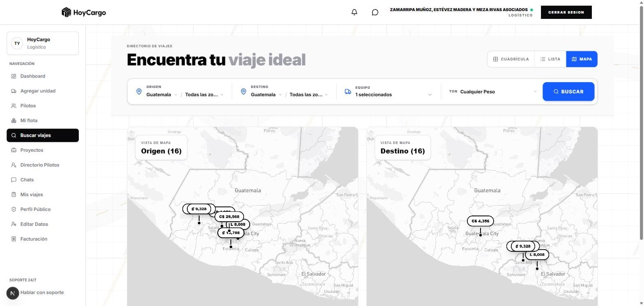Click the round N support avatar
The width and height of the screenshot is (644, 306).
pos(13,293)
